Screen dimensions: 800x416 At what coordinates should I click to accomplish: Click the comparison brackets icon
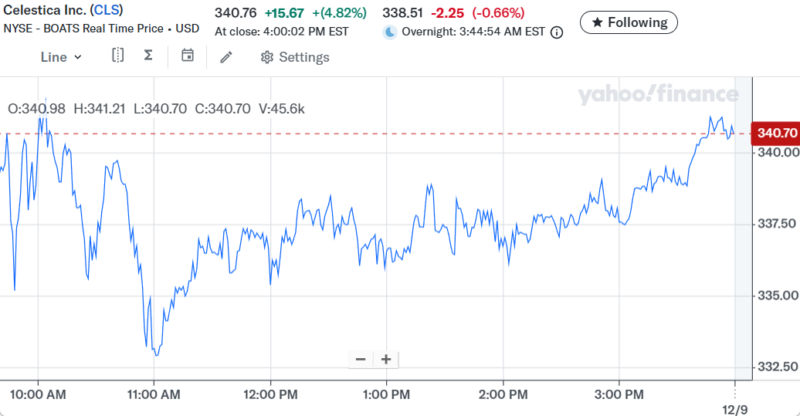(x=118, y=56)
